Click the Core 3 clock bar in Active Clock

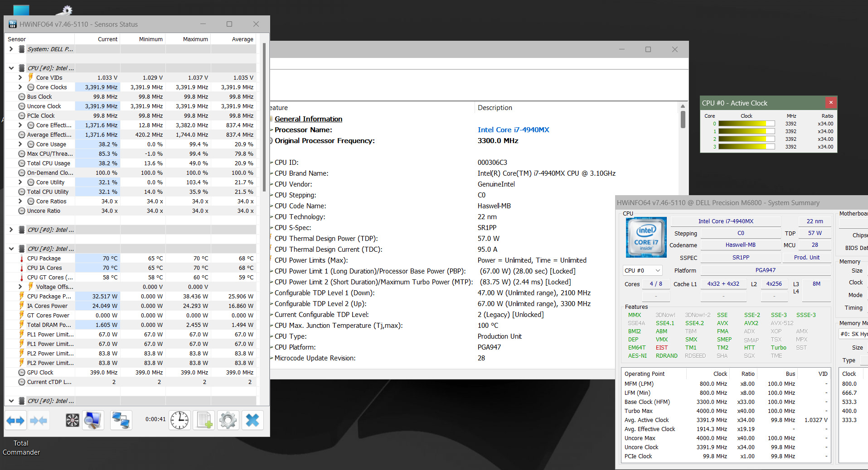pos(747,147)
